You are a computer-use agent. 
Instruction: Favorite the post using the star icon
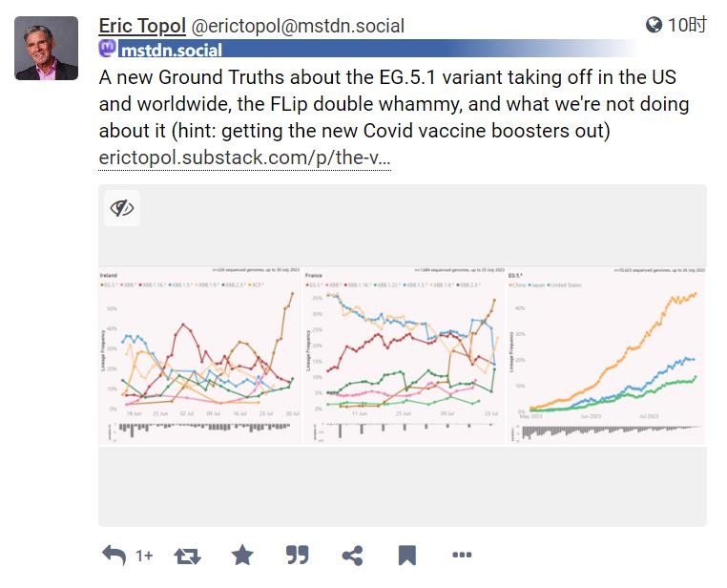click(242, 555)
